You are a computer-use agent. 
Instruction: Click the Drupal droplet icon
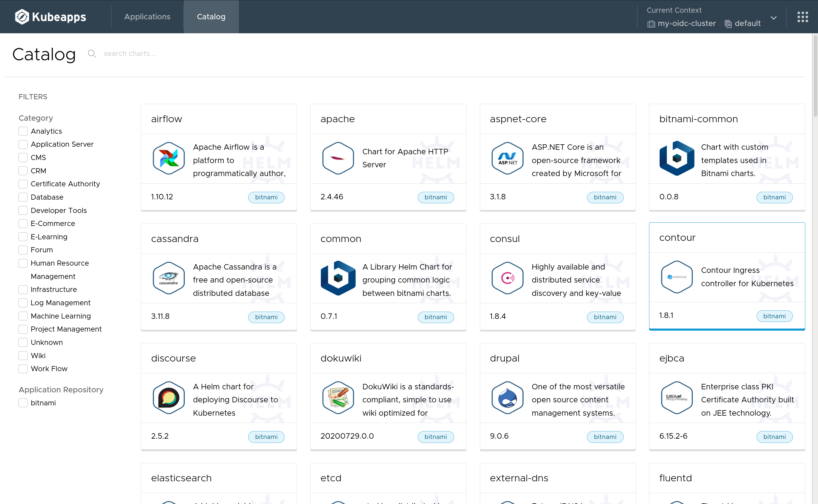(x=507, y=398)
